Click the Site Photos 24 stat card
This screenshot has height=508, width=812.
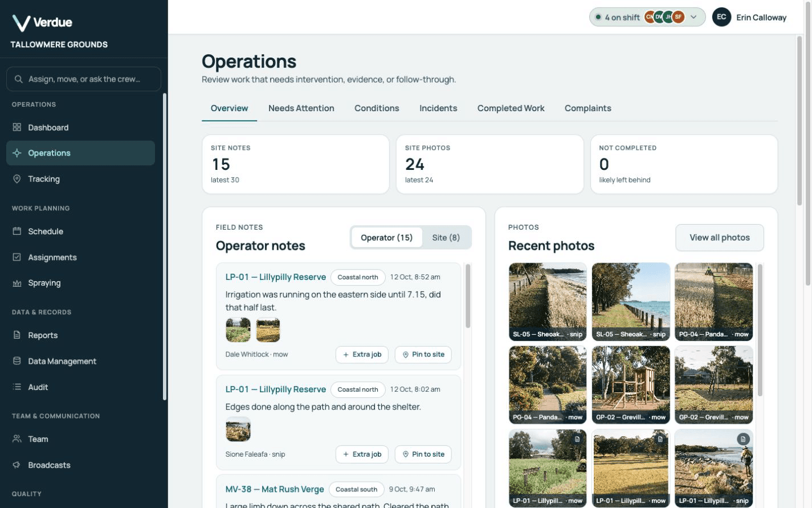pos(490,164)
